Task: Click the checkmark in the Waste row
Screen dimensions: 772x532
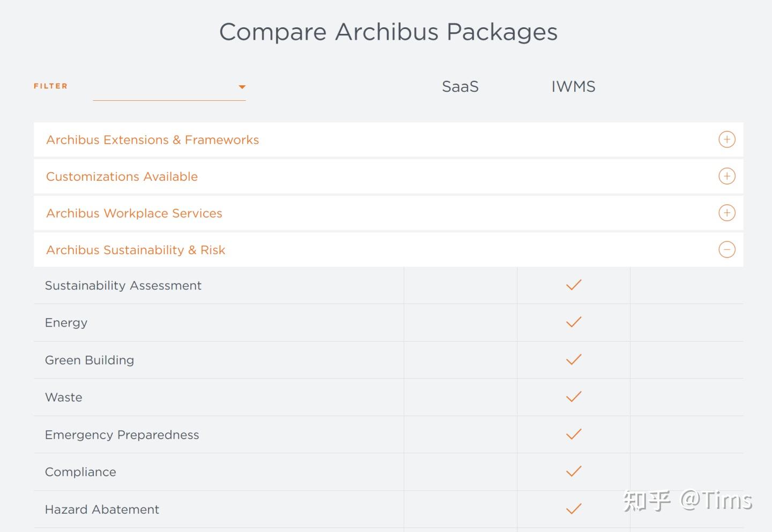Action: point(573,397)
